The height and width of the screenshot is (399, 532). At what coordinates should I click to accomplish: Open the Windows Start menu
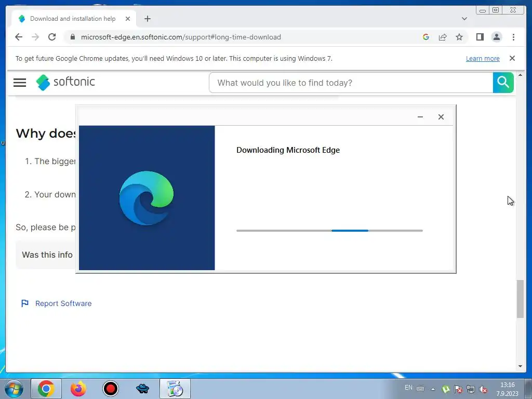tap(14, 389)
